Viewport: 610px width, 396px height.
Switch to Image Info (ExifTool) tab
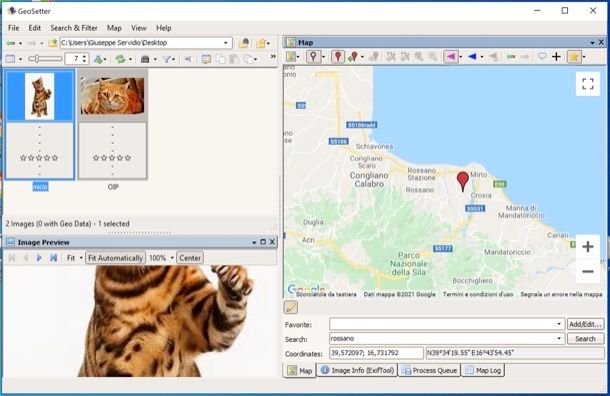pos(358,370)
